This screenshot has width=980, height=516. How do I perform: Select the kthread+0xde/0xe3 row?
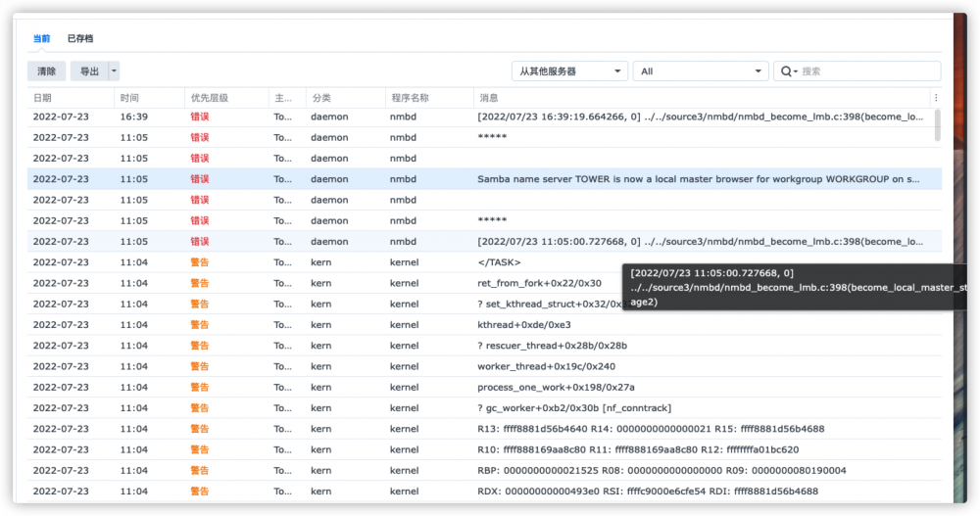[x=484, y=325]
